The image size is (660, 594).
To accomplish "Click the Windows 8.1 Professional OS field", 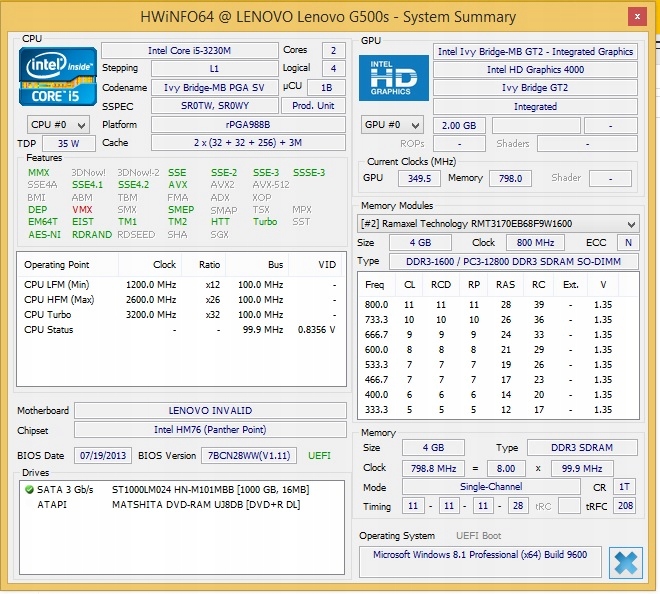I will coord(480,562).
